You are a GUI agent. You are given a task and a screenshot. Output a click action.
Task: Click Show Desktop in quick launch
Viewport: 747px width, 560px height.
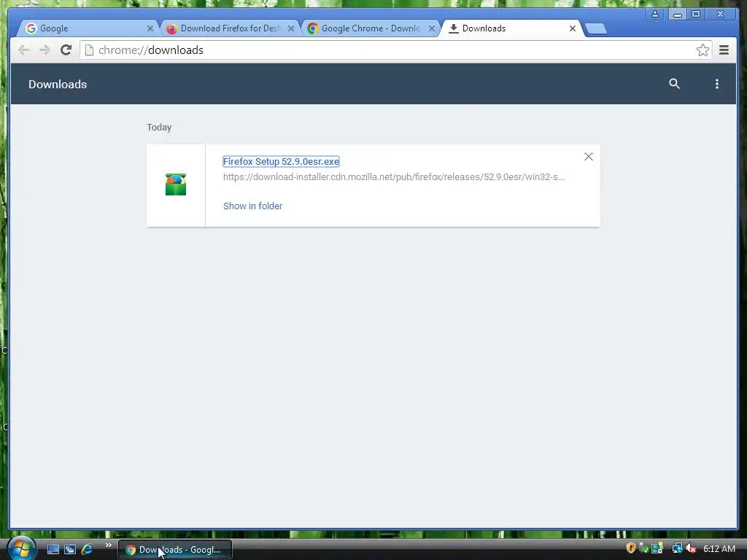pos(53,550)
